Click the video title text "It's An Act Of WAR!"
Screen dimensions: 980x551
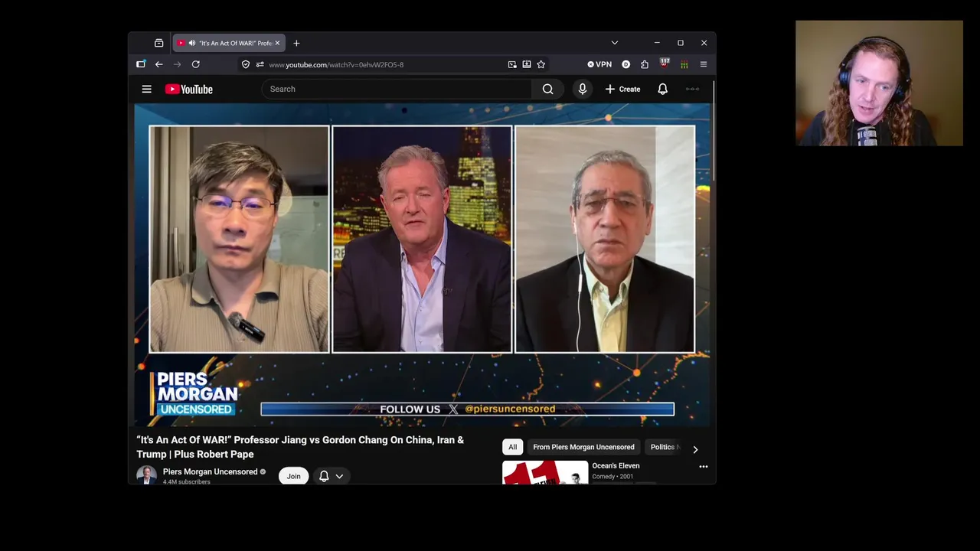184,440
